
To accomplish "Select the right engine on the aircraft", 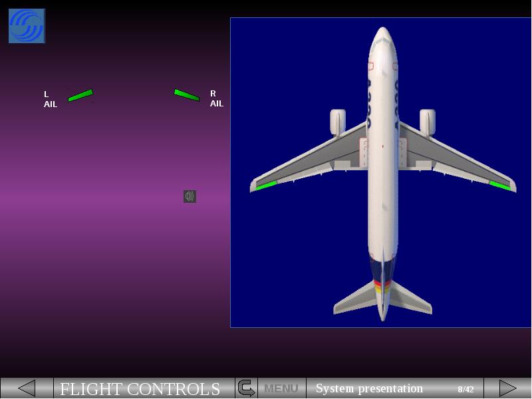I will 427,122.
